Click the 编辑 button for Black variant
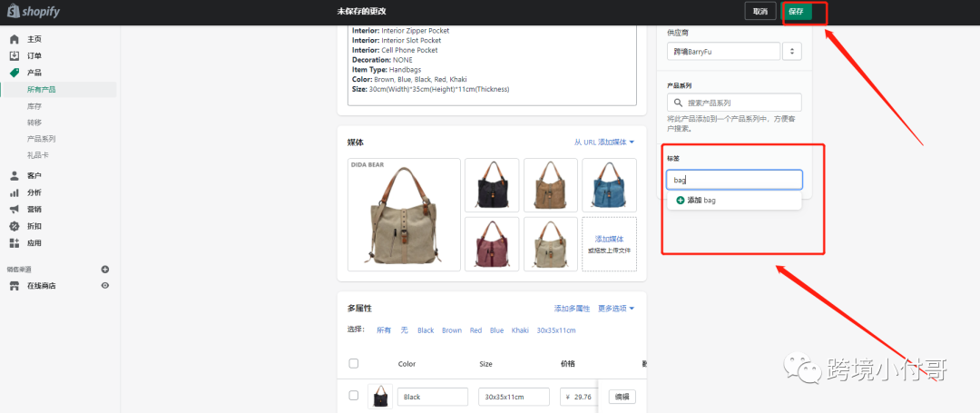Screen dimensions: 980x413 pyautogui.click(x=622, y=397)
